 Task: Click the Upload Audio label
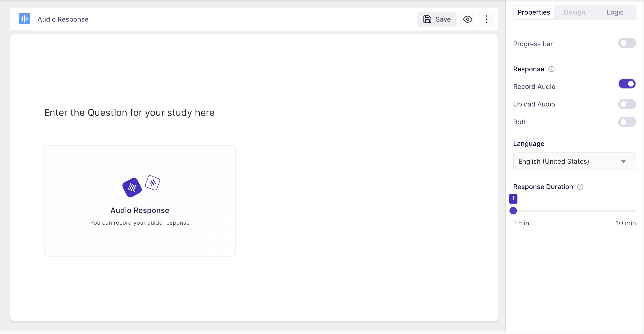(534, 104)
